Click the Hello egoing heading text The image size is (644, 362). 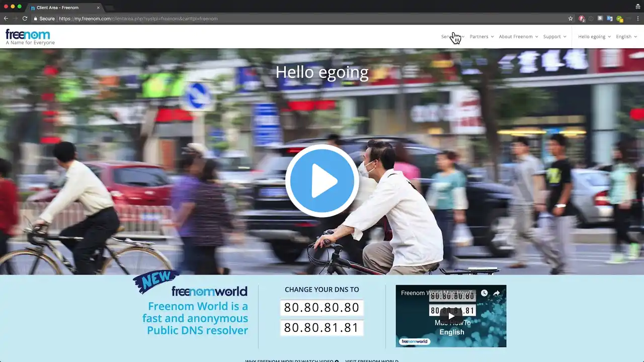pos(322,72)
